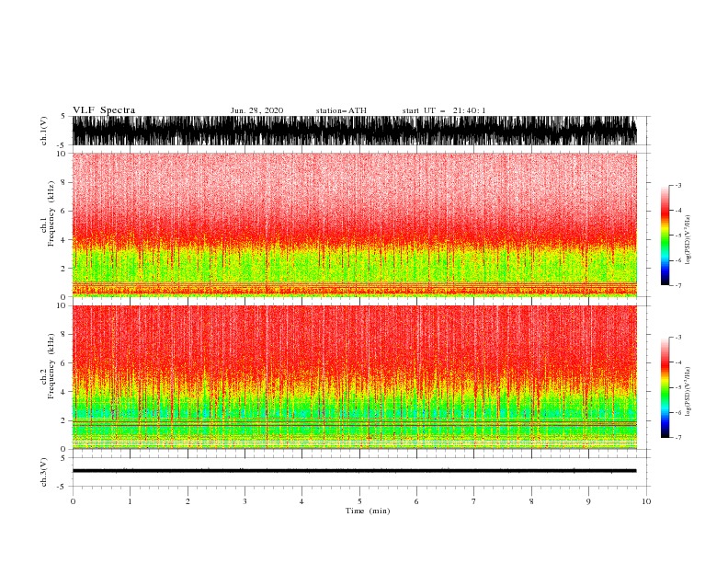The height and width of the screenshot is (563, 728).
Task: Click time axis tick label "0"
Action: [x=73, y=501]
